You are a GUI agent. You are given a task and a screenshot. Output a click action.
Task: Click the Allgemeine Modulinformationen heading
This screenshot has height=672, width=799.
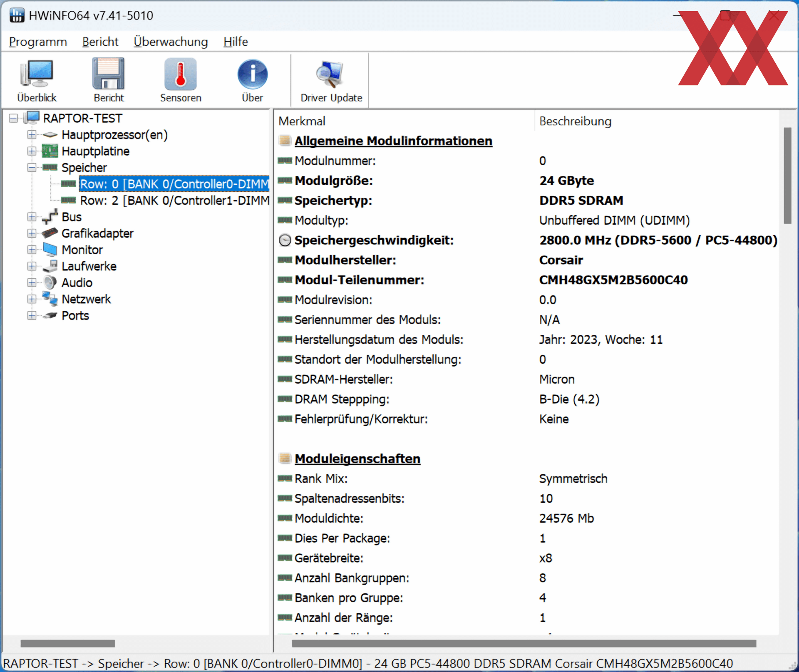[393, 141]
